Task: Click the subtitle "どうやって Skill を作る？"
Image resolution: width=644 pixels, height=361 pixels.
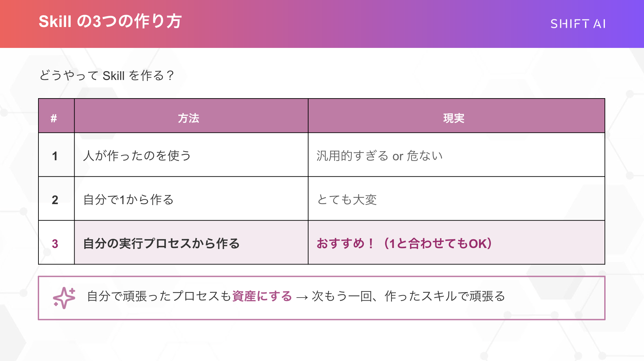Action: [107, 76]
